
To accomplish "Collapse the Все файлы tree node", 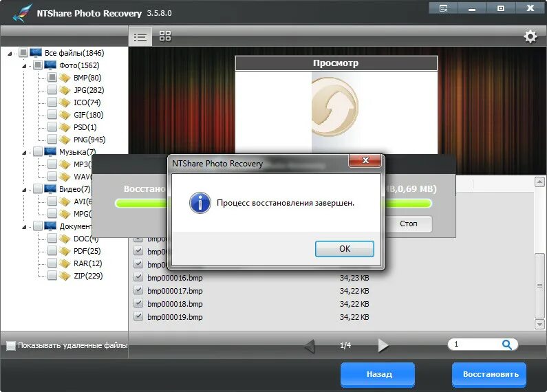I will (x=10, y=54).
